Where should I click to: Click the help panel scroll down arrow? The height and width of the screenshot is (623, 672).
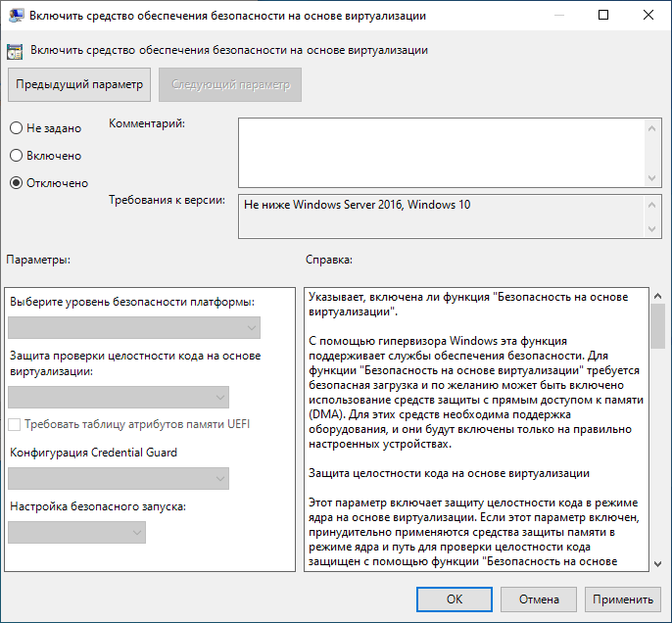[x=658, y=564]
